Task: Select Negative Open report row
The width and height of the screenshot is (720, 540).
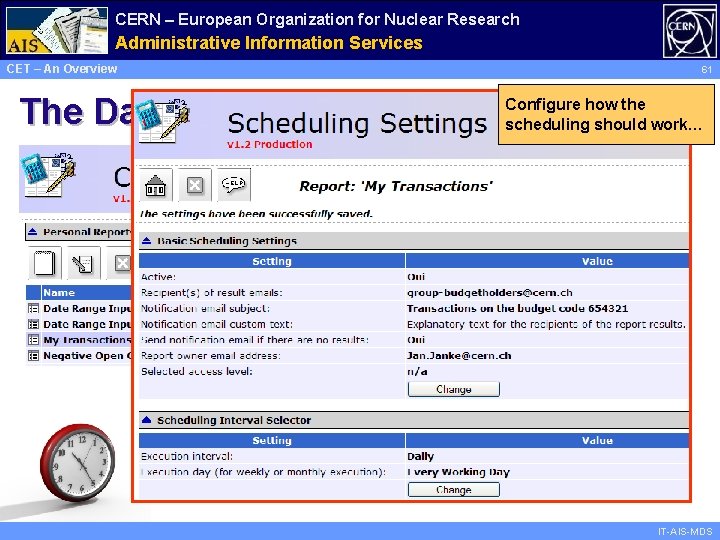Action: pos(87,356)
